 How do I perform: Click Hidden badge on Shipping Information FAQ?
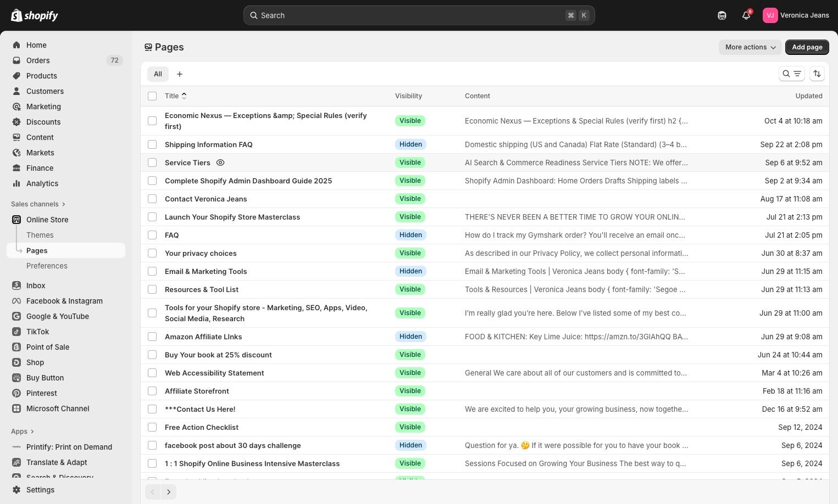tap(410, 144)
